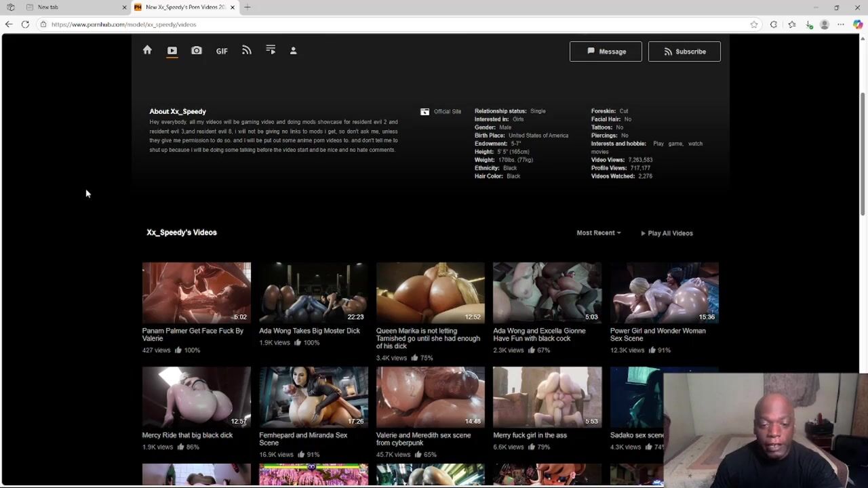Open the tab actions menu button
The width and height of the screenshot is (868, 488).
click(11, 7)
